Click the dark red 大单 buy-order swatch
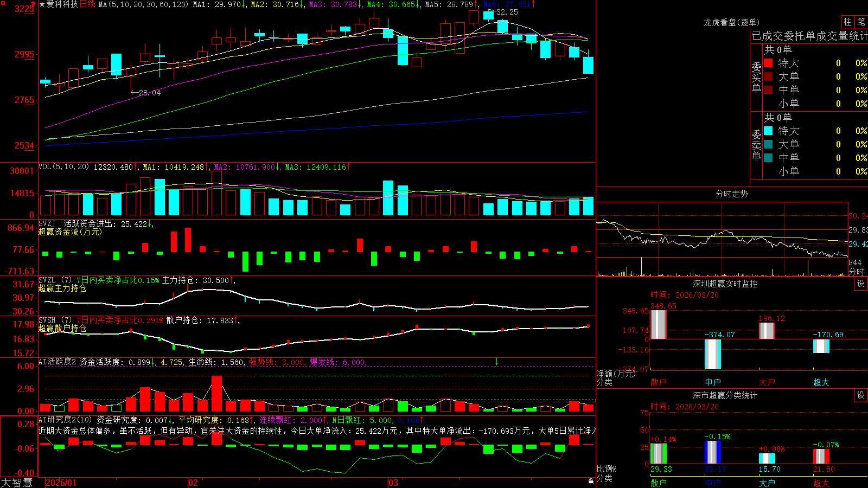This screenshot has width=868, height=488. [x=768, y=76]
